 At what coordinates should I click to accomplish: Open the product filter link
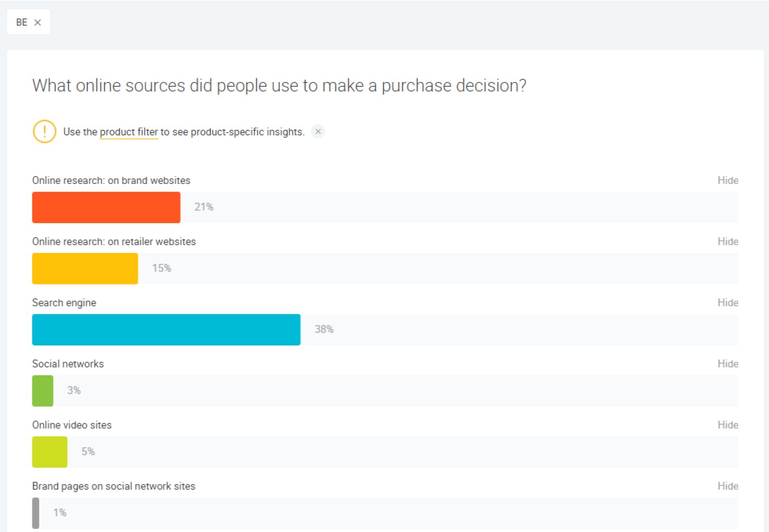point(129,132)
